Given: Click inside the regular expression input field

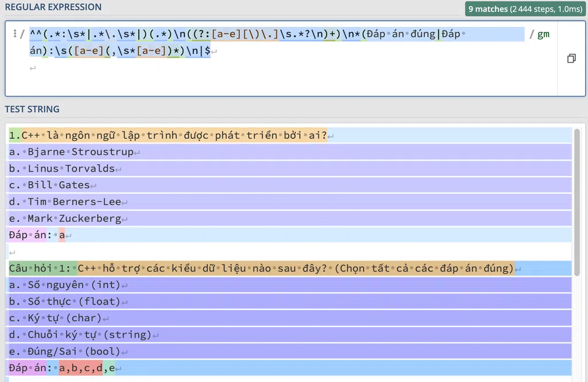Looking at the screenshot, I should pyautogui.click(x=287, y=69).
